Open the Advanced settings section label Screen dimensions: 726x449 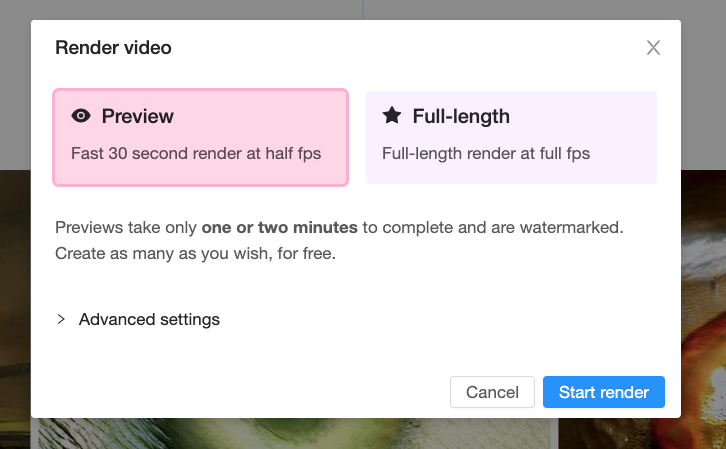[x=149, y=319]
